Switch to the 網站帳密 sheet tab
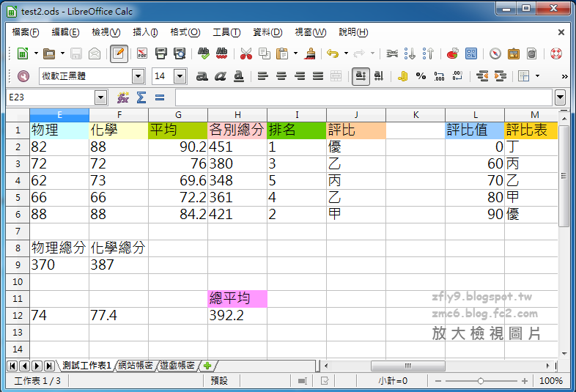Image resolution: width=576 pixels, height=392 pixels. click(135, 365)
